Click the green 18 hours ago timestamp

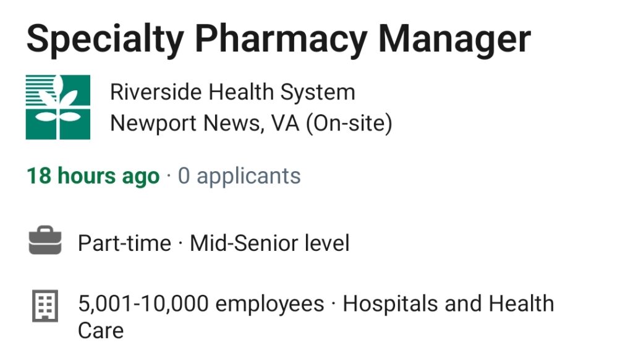pyautogui.click(x=93, y=176)
